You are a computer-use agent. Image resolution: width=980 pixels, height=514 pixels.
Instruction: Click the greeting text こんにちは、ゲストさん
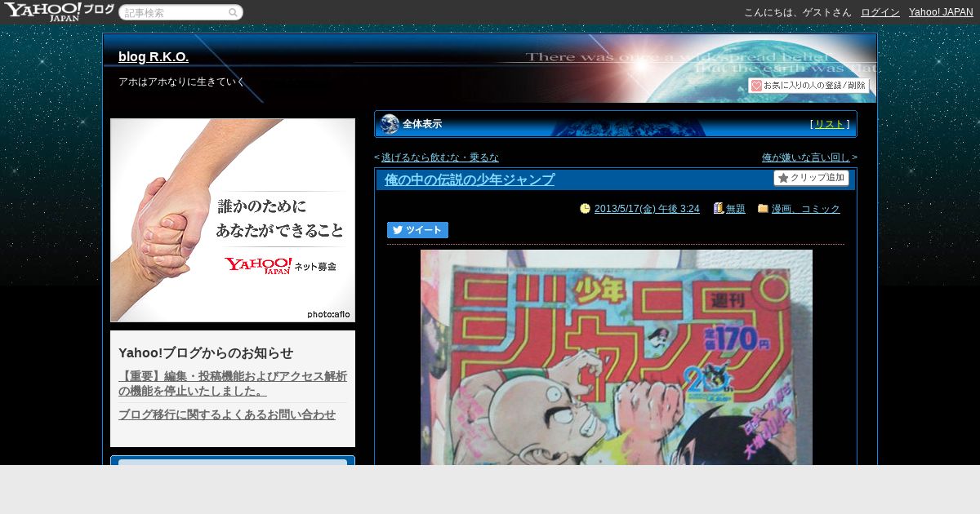(x=797, y=12)
